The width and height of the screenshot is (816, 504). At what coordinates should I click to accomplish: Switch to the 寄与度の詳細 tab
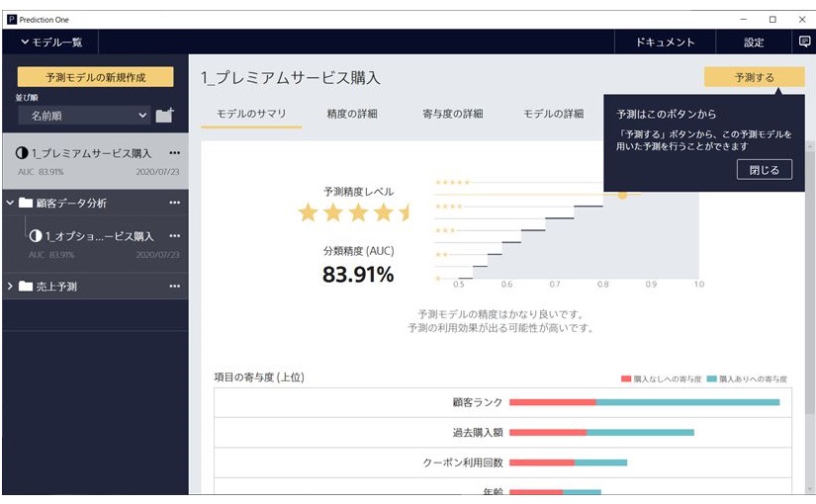pyautogui.click(x=453, y=114)
